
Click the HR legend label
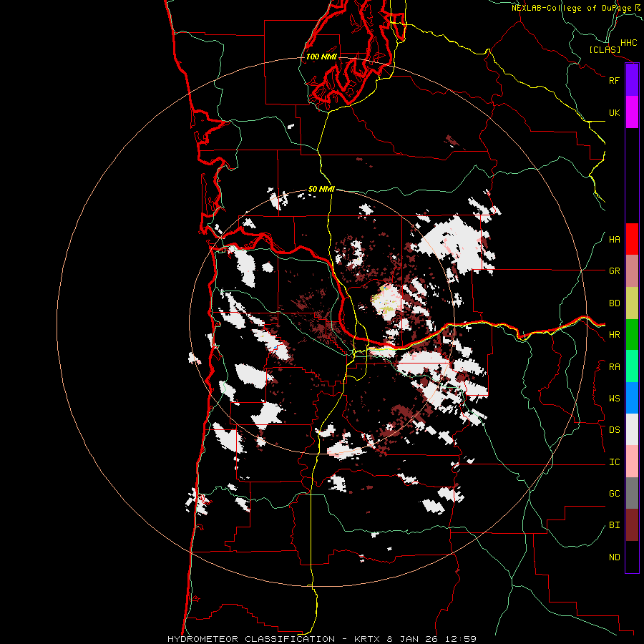point(614,335)
